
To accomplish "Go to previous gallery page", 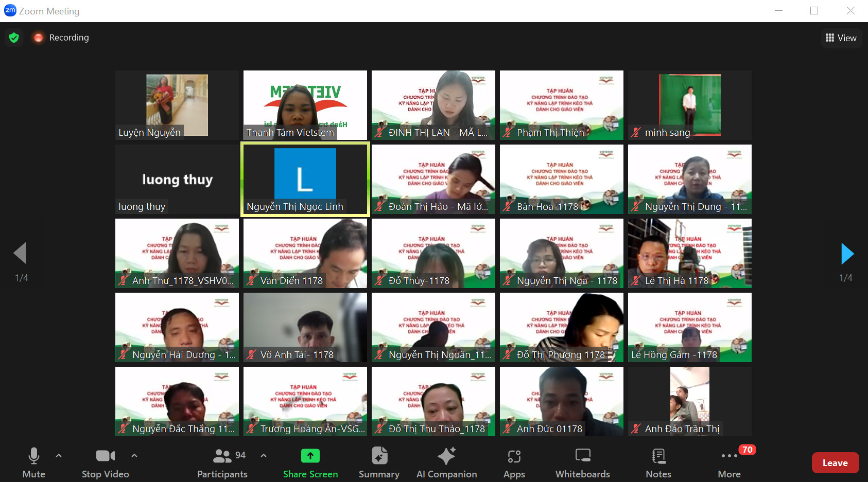I will [x=20, y=254].
